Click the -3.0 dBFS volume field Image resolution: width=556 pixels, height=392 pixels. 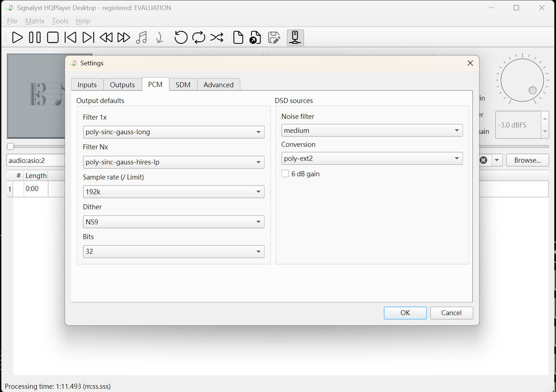[518, 125]
